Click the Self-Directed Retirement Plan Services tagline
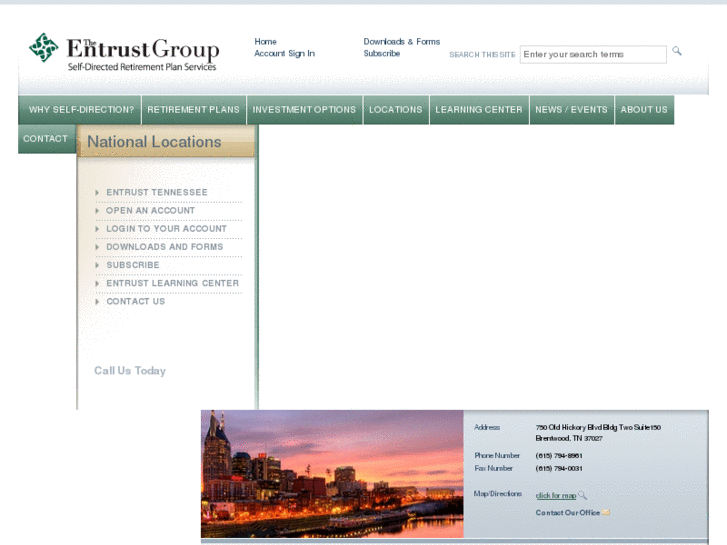 pos(142,67)
